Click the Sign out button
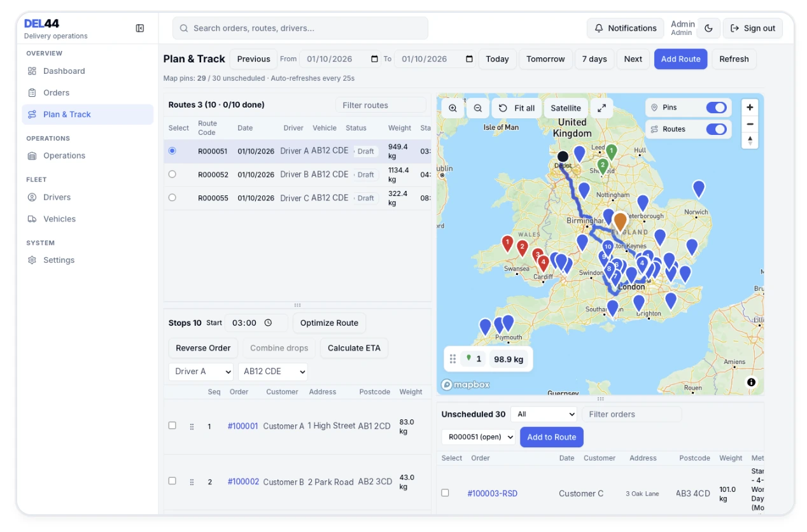Viewport: 807px width, 532px height. point(752,28)
